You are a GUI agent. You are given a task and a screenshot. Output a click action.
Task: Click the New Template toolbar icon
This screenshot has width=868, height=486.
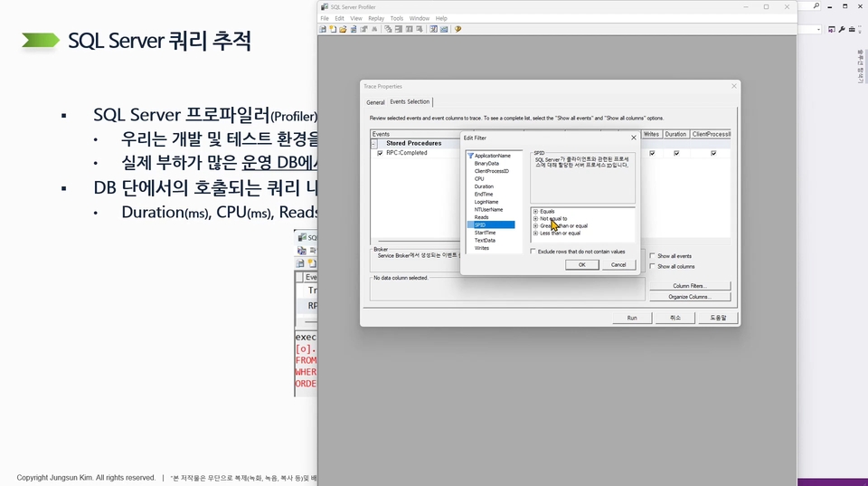(333, 29)
